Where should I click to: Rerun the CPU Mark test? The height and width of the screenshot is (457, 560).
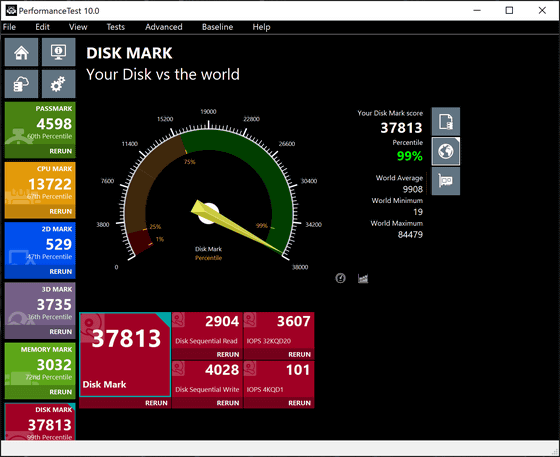point(61,211)
